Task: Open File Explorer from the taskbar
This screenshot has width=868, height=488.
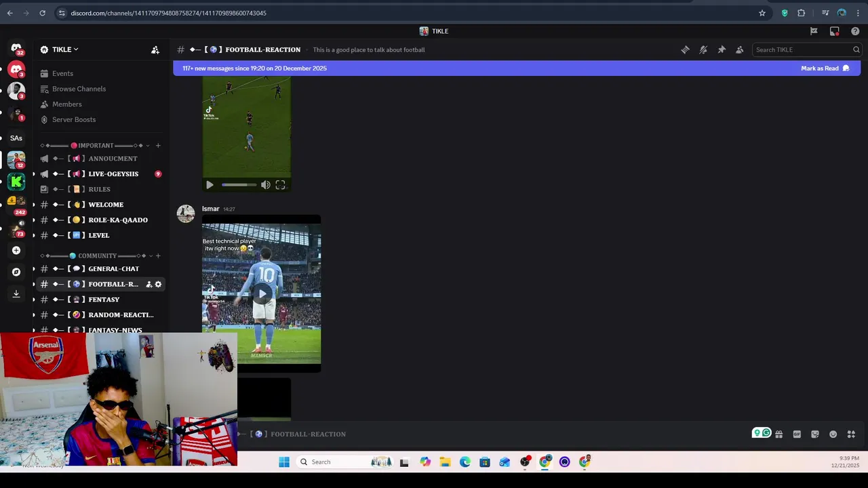Action: pos(445,462)
